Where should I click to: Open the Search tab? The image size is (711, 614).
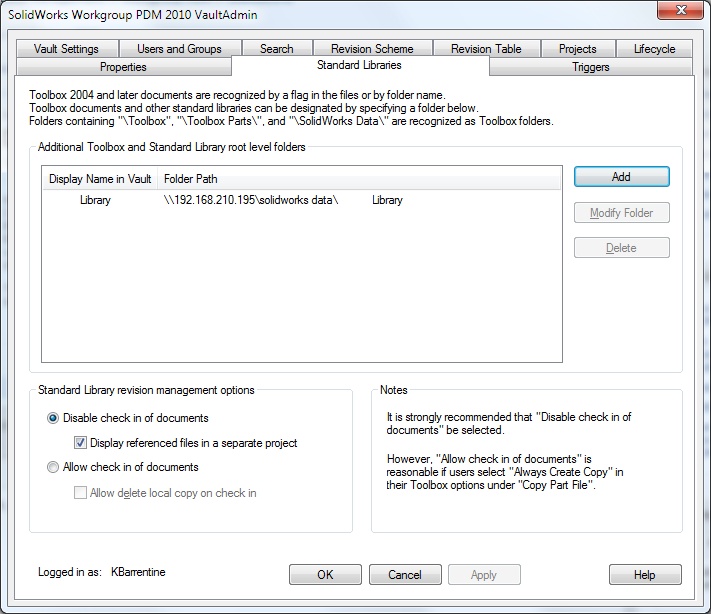pos(277,49)
